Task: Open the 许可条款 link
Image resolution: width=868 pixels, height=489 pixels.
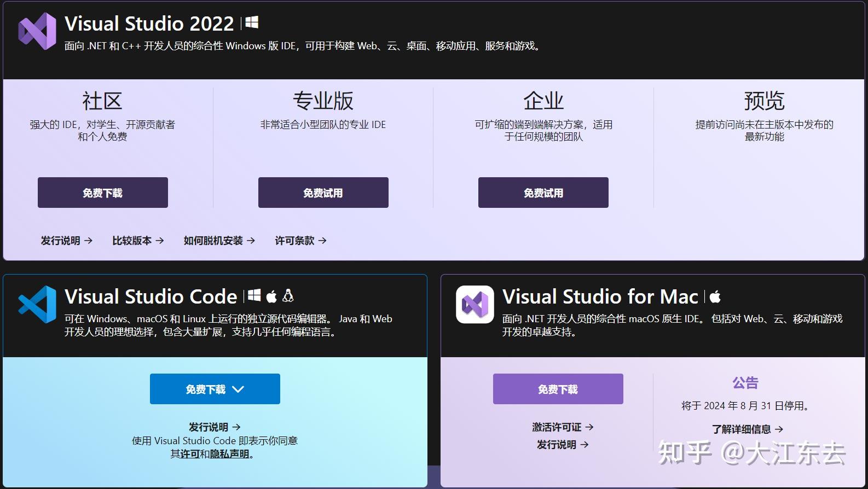Action: click(301, 241)
